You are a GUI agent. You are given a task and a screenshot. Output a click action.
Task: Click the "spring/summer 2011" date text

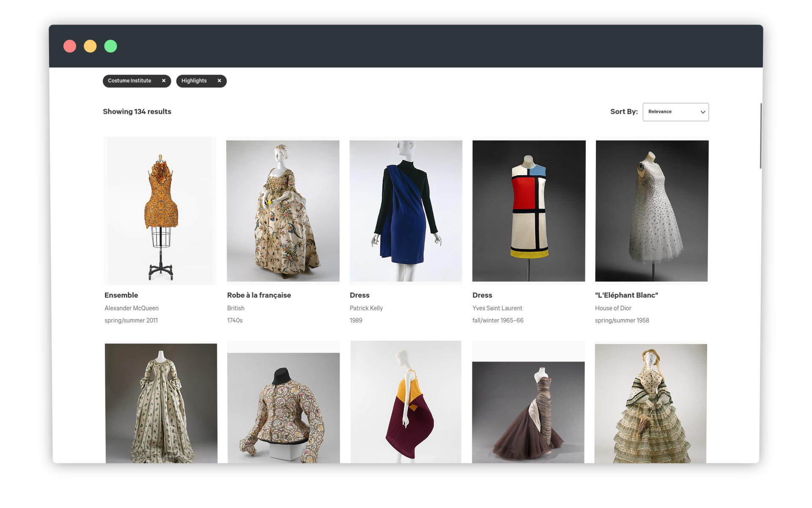tap(131, 320)
